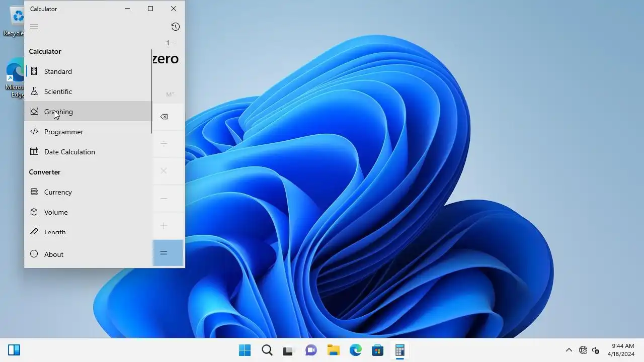This screenshot has width=644, height=362.
Task: Select the Recycle Bin desktop icon
Action: tap(14, 20)
